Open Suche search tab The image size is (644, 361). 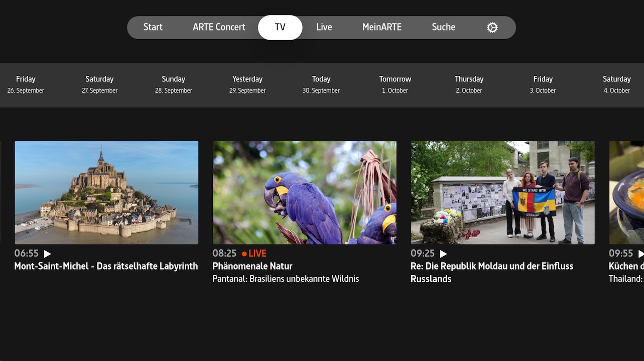pyautogui.click(x=443, y=28)
